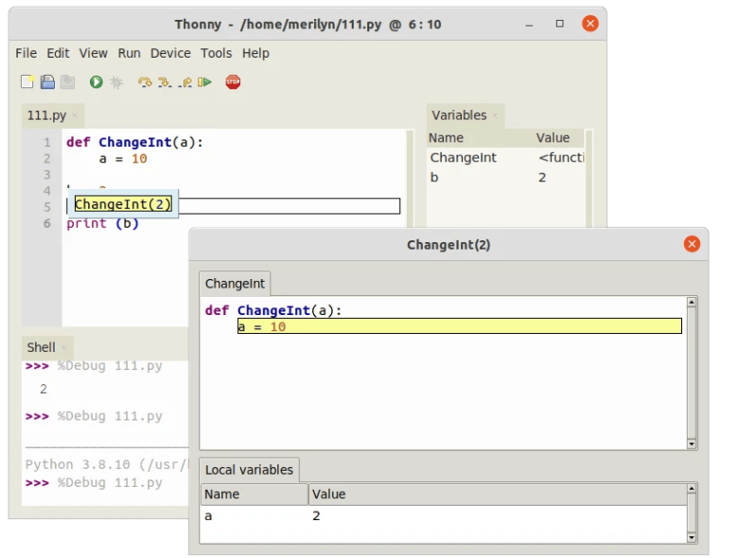Click line 2 'a = 10' in editor
Viewport: 756px width, 558px height.
coord(123,159)
